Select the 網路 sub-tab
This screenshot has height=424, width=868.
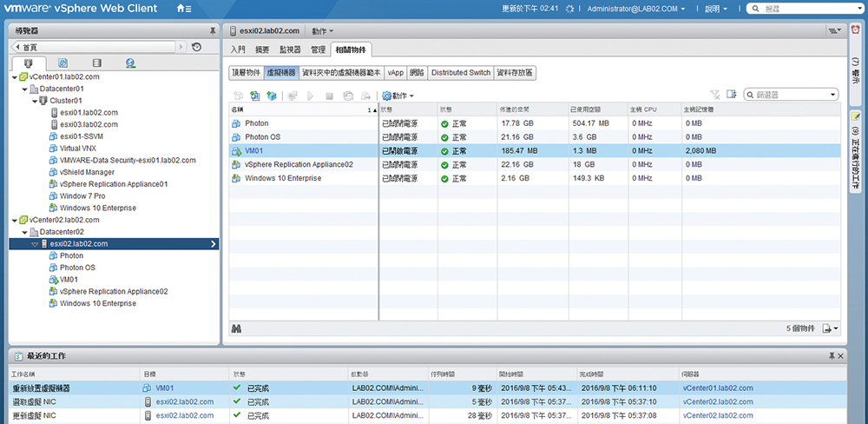417,73
